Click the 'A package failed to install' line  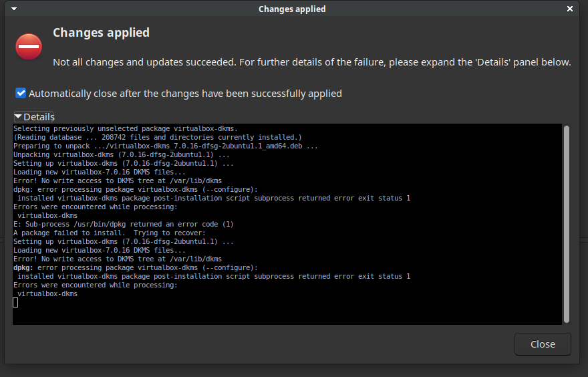[x=110, y=233]
